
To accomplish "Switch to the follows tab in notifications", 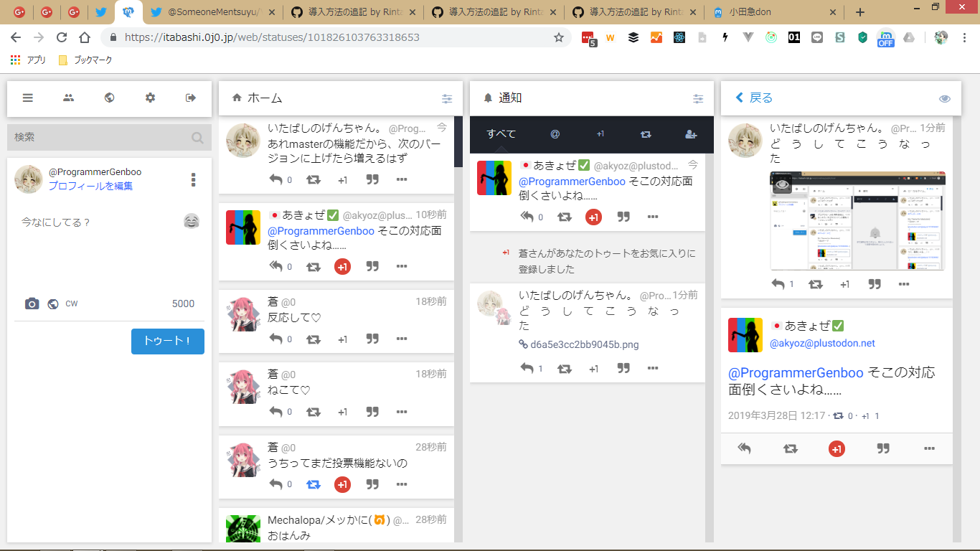I will tap(691, 134).
